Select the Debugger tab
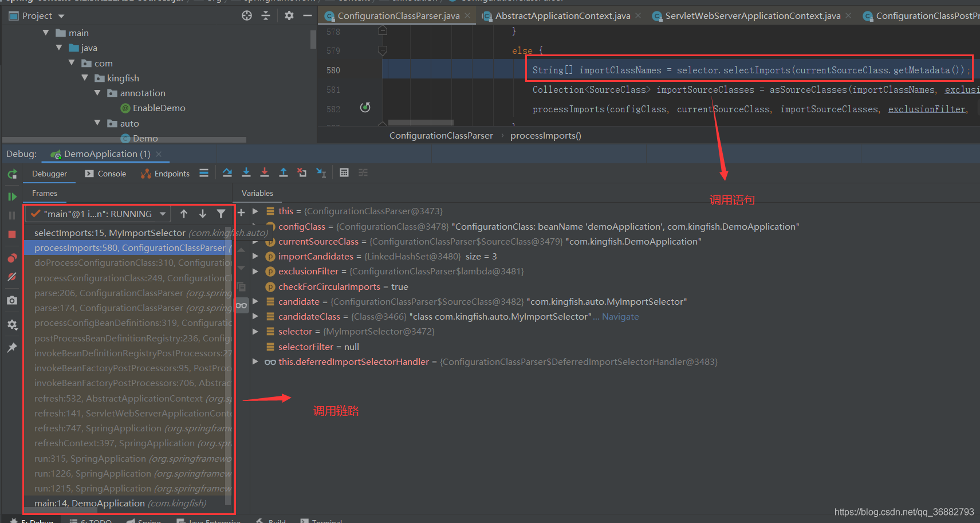Screen dimensions: 980x523 (x=49, y=174)
